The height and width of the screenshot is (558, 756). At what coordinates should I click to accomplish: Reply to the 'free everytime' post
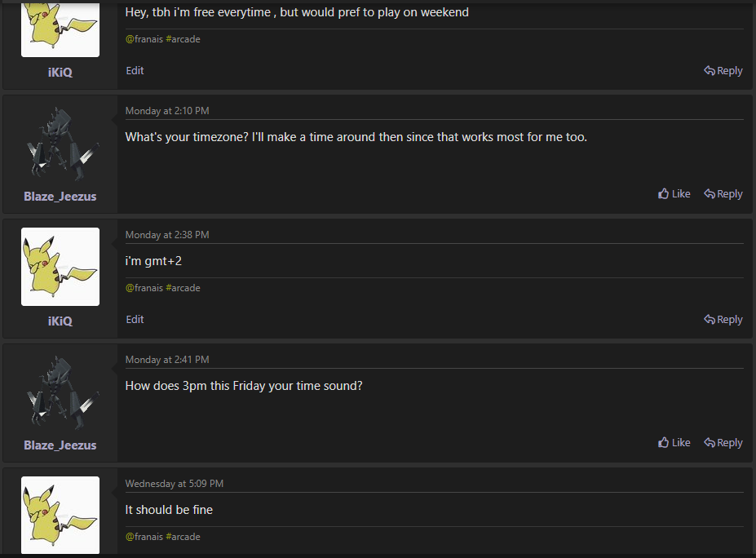[723, 70]
